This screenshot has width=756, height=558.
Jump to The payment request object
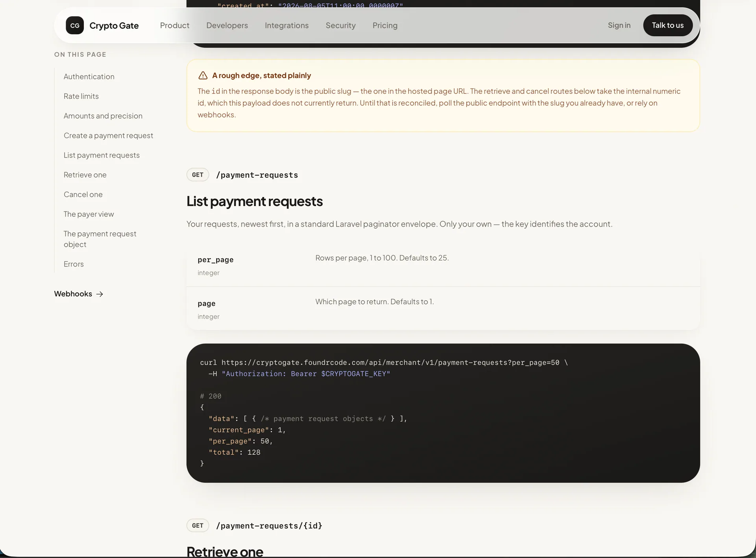[100, 239]
